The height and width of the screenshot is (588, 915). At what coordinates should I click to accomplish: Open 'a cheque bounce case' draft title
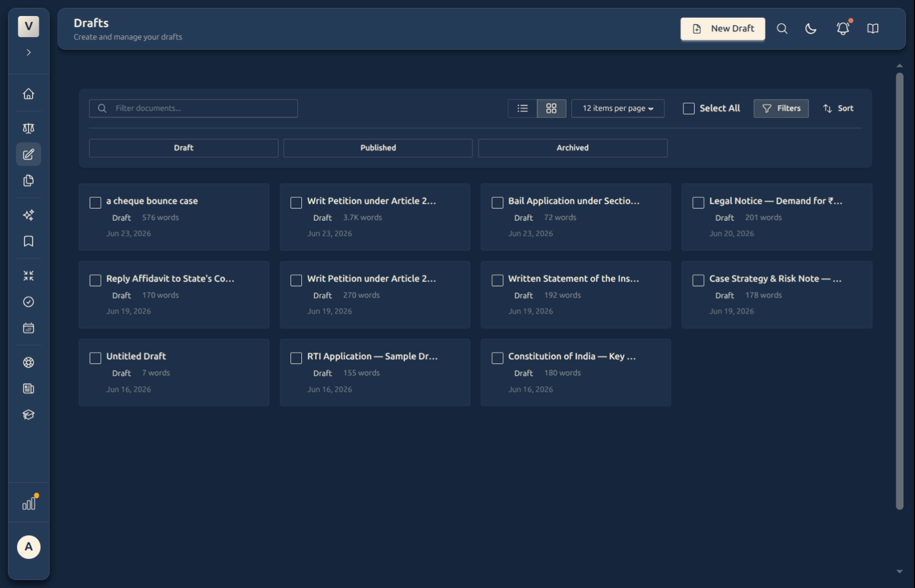click(152, 201)
